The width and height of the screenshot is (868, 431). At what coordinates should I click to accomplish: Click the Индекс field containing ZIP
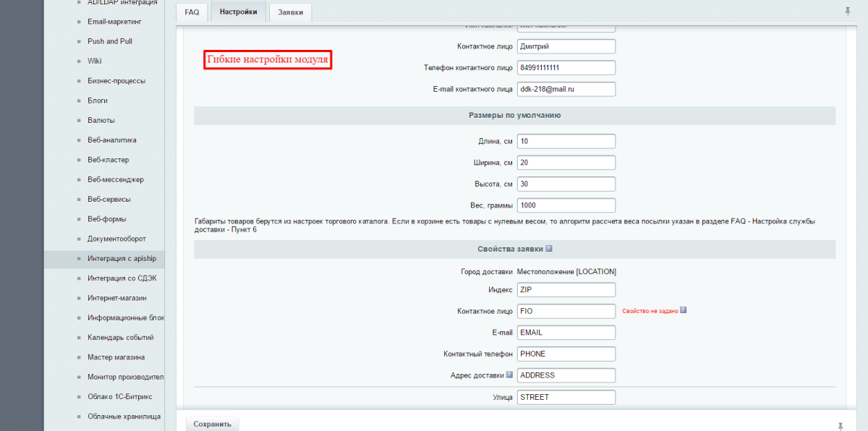coord(566,289)
